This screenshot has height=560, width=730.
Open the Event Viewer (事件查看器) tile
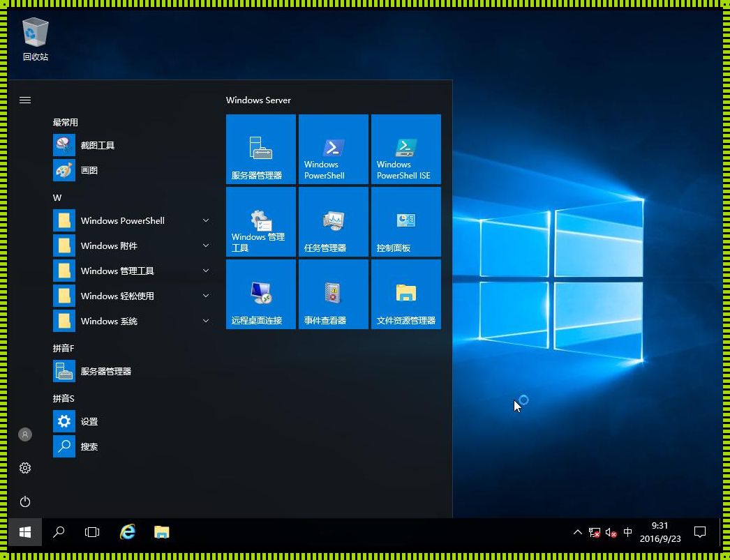pyautogui.click(x=334, y=294)
